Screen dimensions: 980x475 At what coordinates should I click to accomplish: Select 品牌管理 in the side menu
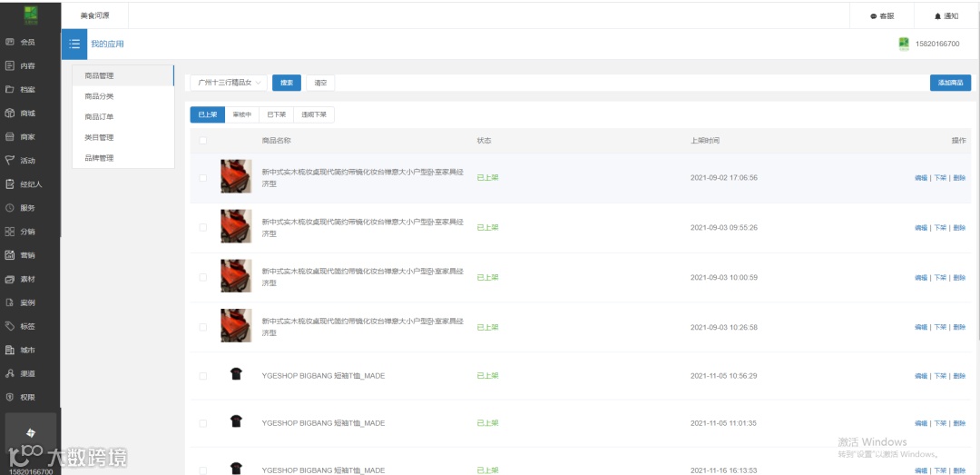pyautogui.click(x=123, y=158)
